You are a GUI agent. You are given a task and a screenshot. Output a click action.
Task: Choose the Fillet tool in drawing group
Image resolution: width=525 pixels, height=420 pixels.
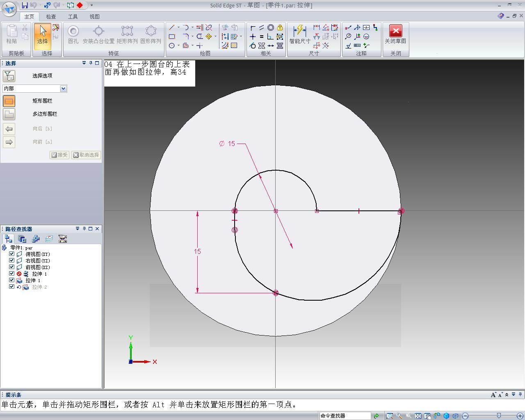185,37
